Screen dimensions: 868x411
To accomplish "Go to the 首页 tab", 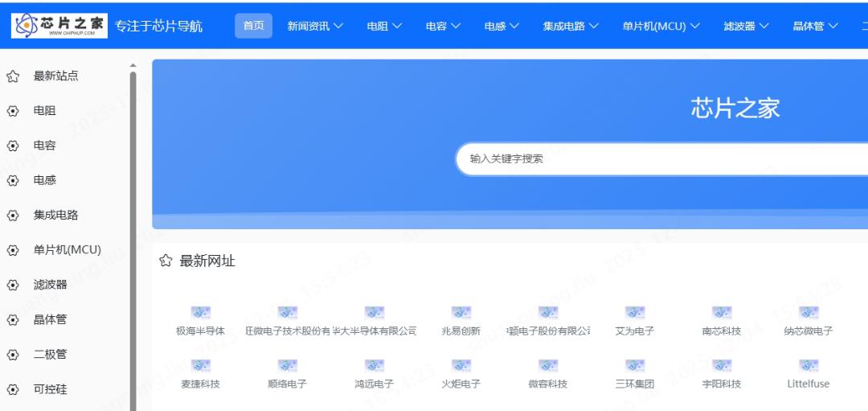I will pyautogui.click(x=253, y=26).
